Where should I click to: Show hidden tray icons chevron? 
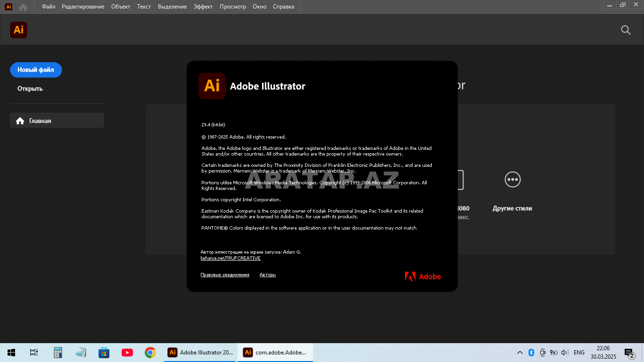520,352
